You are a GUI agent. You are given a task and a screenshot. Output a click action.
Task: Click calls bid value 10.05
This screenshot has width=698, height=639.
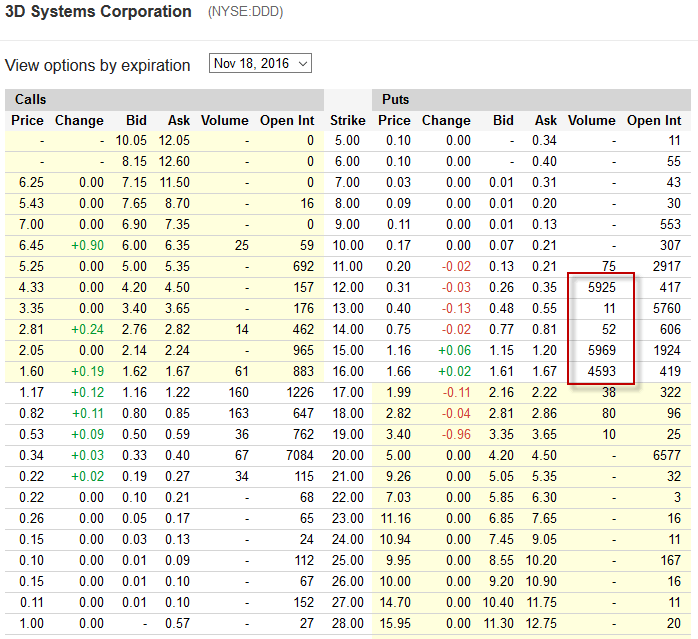(131, 141)
